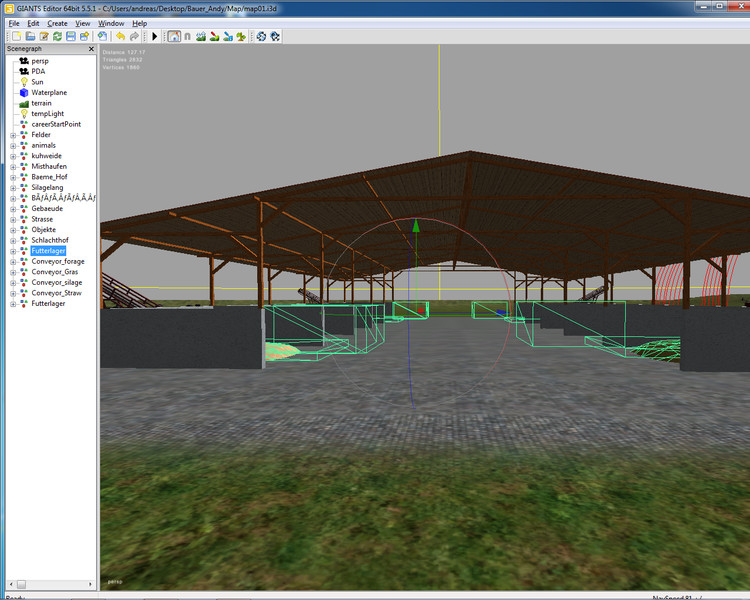Click the Save floppy disk icon

[71, 36]
